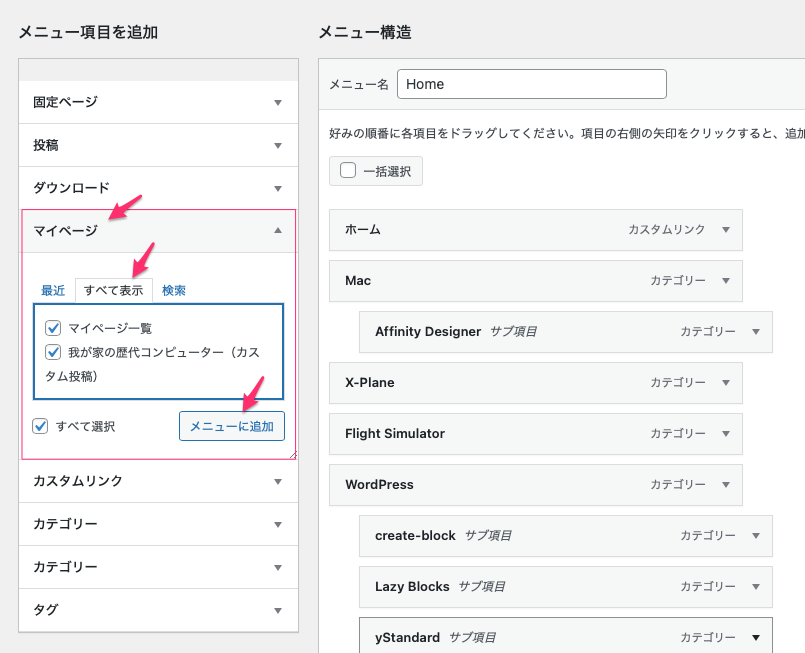Open the ホーム menu item settings arrow
The height and width of the screenshot is (653, 805).
click(727, 230)
